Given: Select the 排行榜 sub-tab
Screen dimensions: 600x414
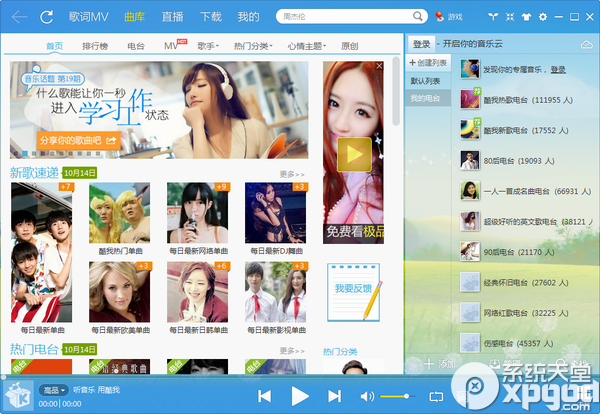Looking at the screenshot, I should pos(95,46).
